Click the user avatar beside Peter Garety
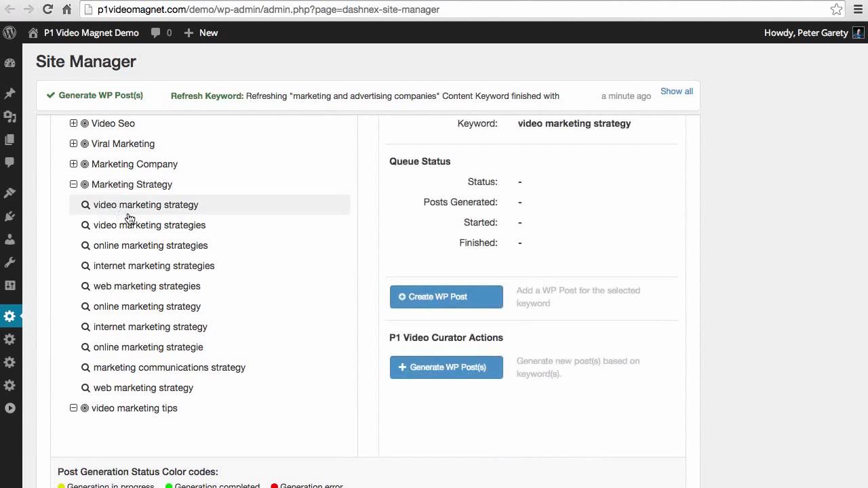The height and width of the screenshot is (488, 868). click(x=858, y=33)
